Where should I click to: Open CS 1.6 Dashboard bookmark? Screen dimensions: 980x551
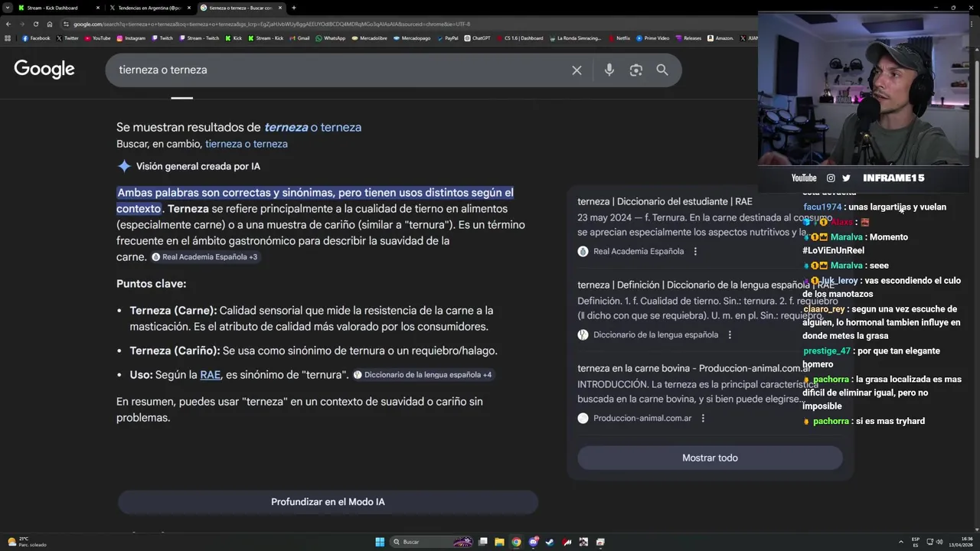click(520, 38)
